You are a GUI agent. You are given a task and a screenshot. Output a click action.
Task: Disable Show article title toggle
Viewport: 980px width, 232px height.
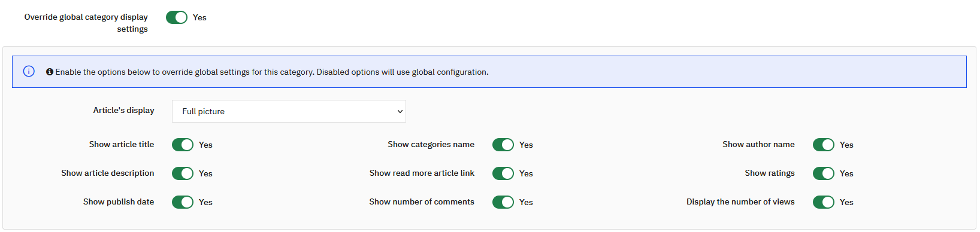183,145
